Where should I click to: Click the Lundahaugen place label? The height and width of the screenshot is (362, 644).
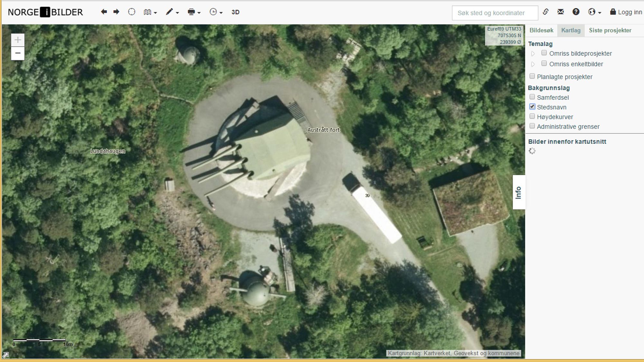click(108, 151)
